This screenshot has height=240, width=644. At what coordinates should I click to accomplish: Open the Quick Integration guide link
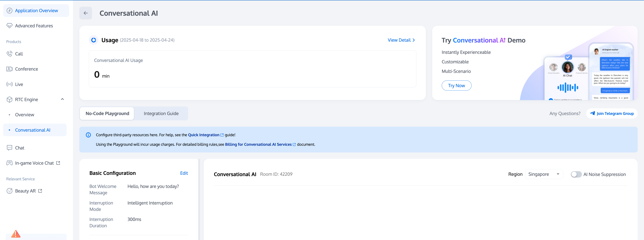coord(203,135)
